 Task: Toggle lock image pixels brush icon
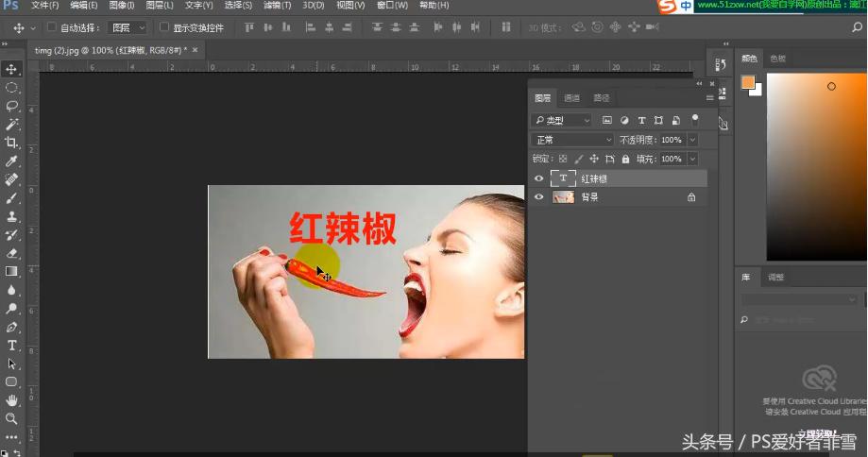point(578,159)
